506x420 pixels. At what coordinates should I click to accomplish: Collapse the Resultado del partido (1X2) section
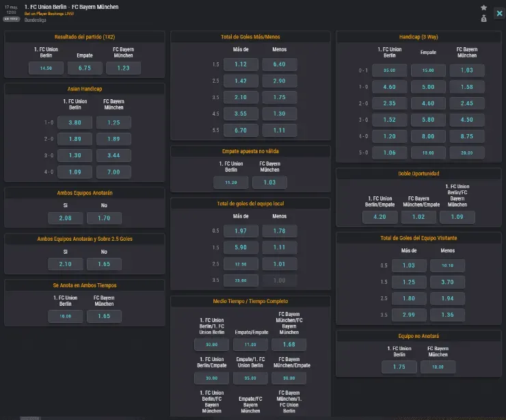[x=85, y=36]
